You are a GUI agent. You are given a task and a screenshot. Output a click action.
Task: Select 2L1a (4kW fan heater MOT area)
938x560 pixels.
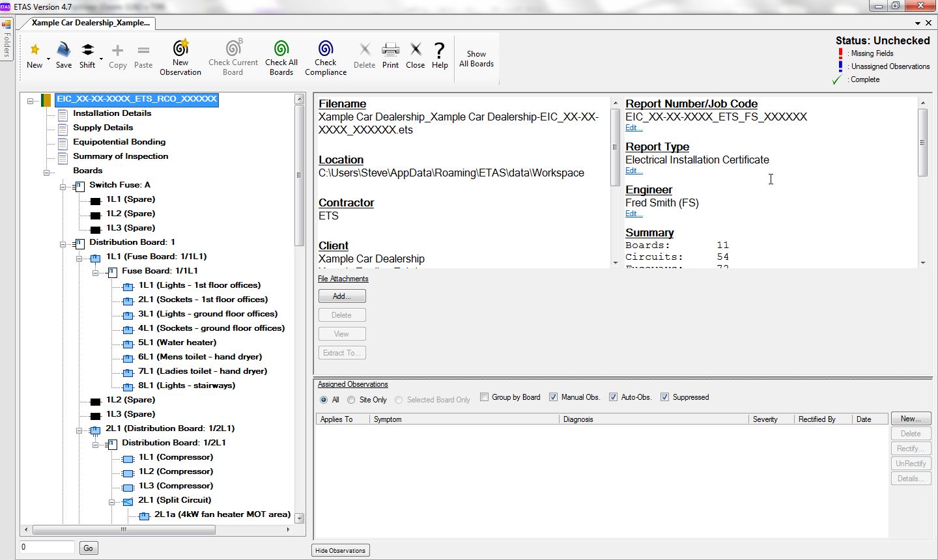223,514
